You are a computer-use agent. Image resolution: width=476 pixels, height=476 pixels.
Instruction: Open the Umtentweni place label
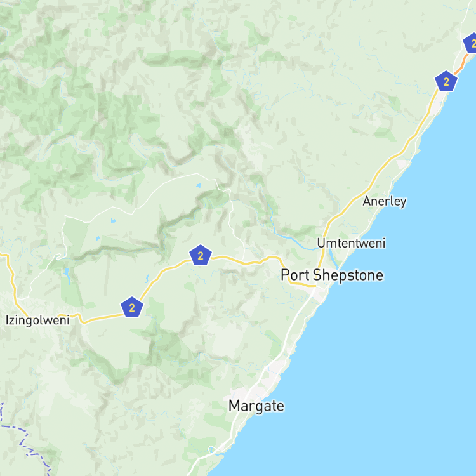tap(351, 243)
